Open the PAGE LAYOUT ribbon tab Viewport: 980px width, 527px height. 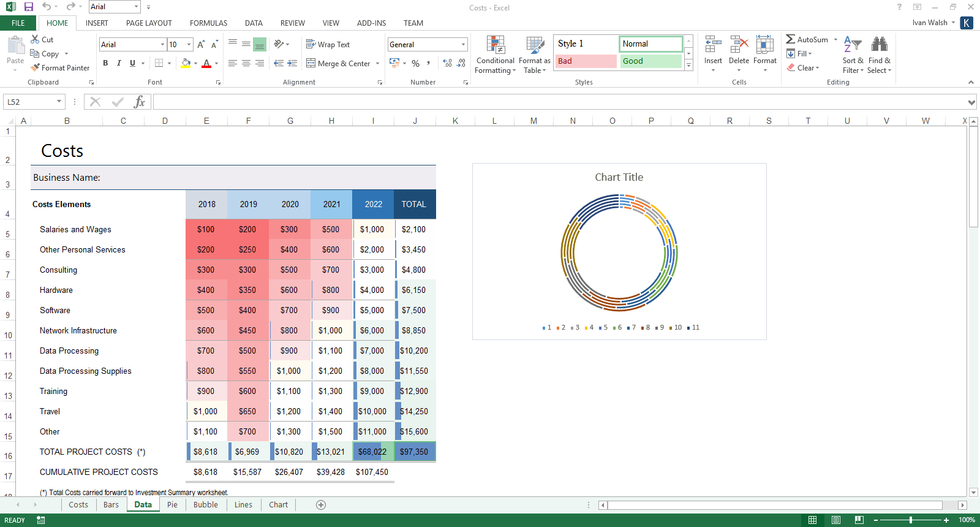pyautogui.click(x=149, y=23)
